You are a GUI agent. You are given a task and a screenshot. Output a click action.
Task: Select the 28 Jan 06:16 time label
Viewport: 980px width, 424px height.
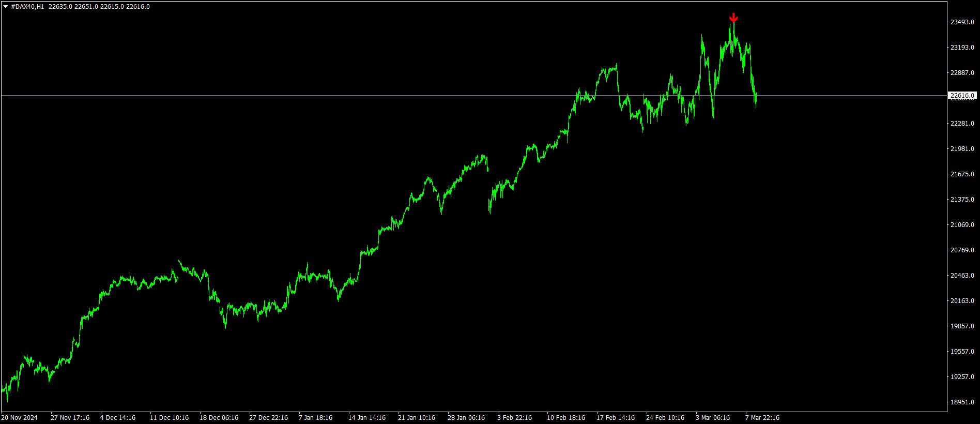click(466, 418)
